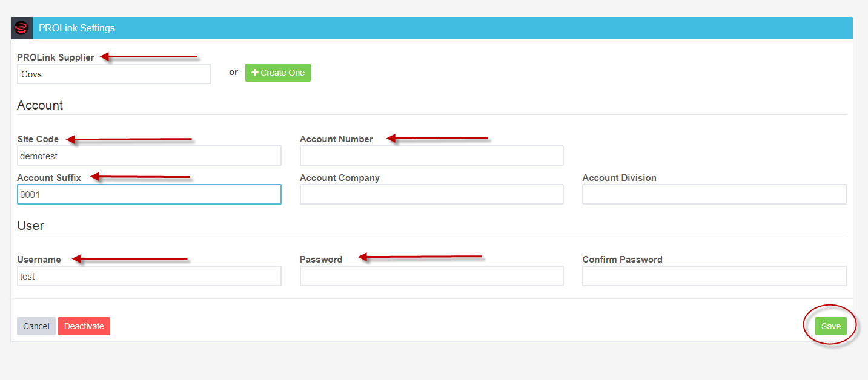Click the red Deactivate button

click(84, 326)
